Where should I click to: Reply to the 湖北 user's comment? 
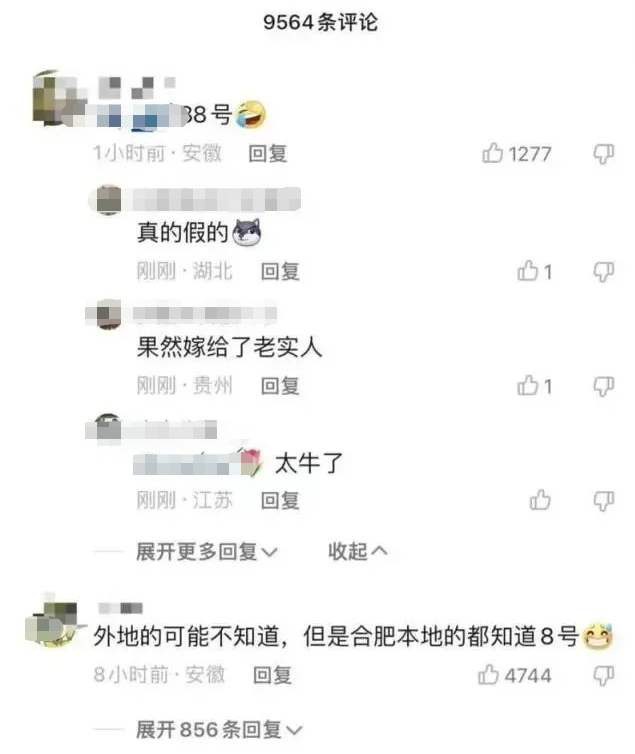(280, 272)
